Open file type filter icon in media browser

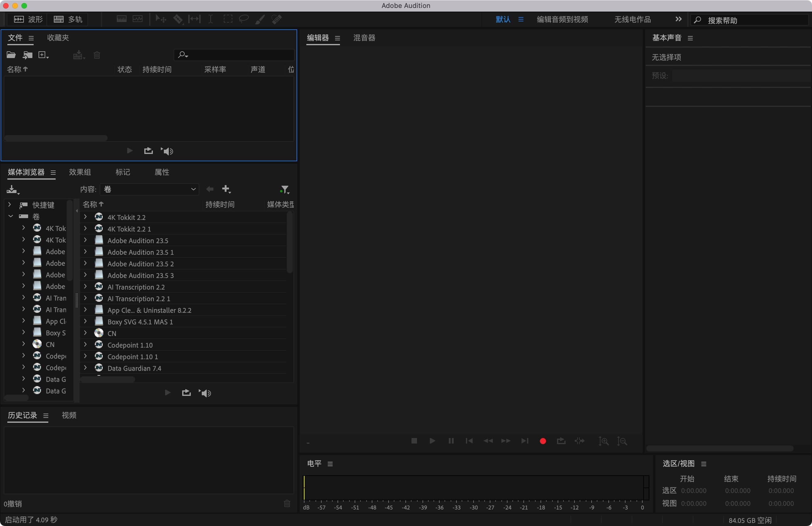pyautogui.click(x=284, y=190)
